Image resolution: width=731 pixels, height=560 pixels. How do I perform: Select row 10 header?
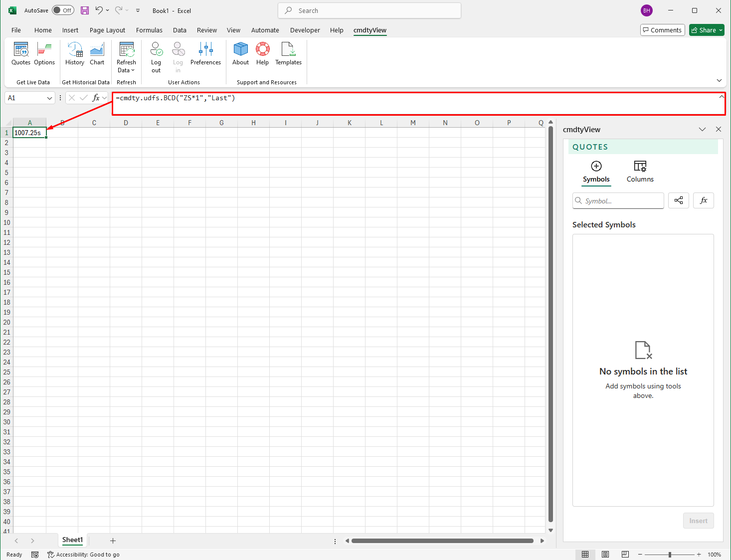[x=6, y=222]
